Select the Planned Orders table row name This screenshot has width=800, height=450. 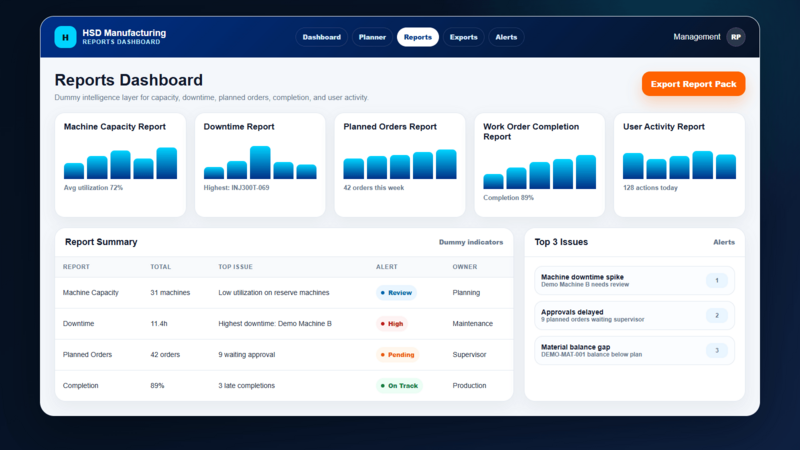[87, 355]
